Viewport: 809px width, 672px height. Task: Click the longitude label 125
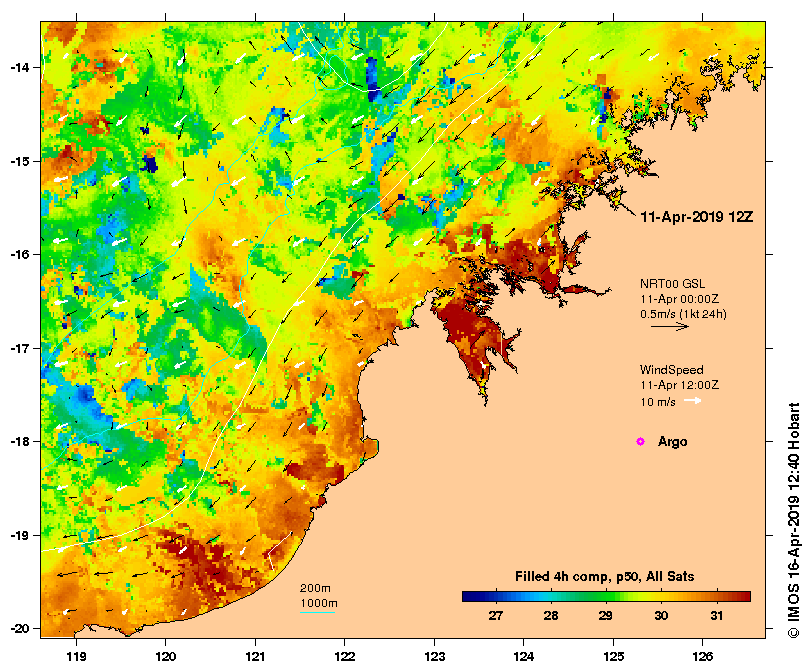(613, 657)
